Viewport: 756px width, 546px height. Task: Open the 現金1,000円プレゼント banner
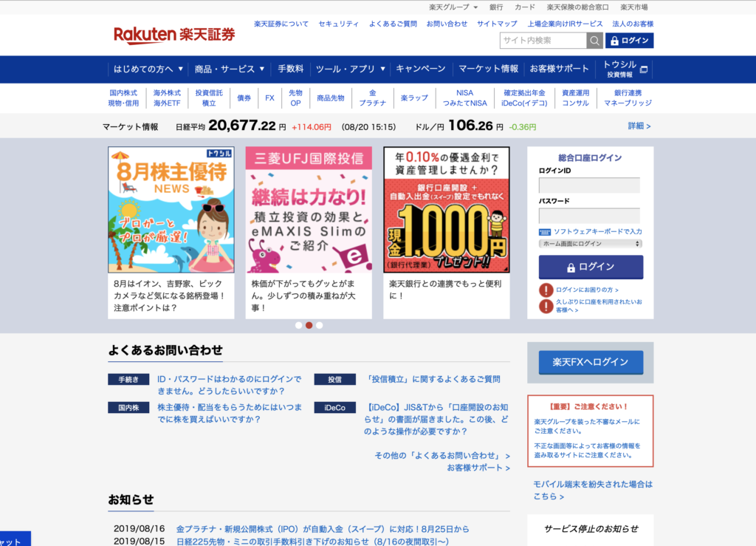pos(447,210)
